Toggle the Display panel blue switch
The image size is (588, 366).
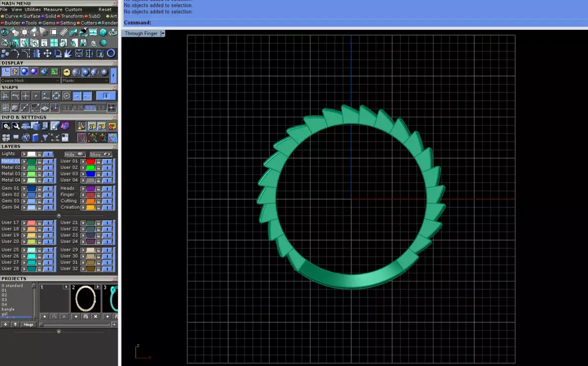click(113, 75)
